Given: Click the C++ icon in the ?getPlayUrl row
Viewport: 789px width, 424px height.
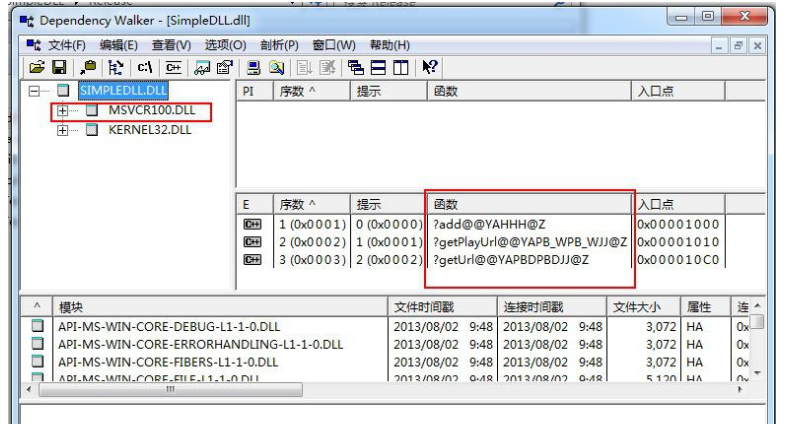Looking at the screenshot, I should click(x=252, y=242).
